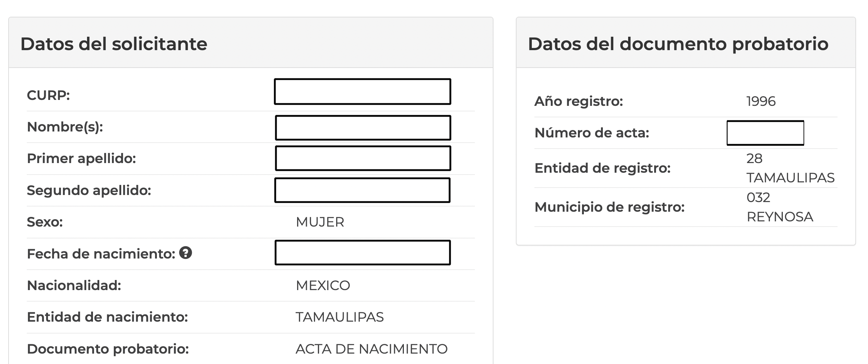Click the TAMAULIPAS value for Entidad de nacimiento
The image size is (868, 364).
tap(339, 317)
